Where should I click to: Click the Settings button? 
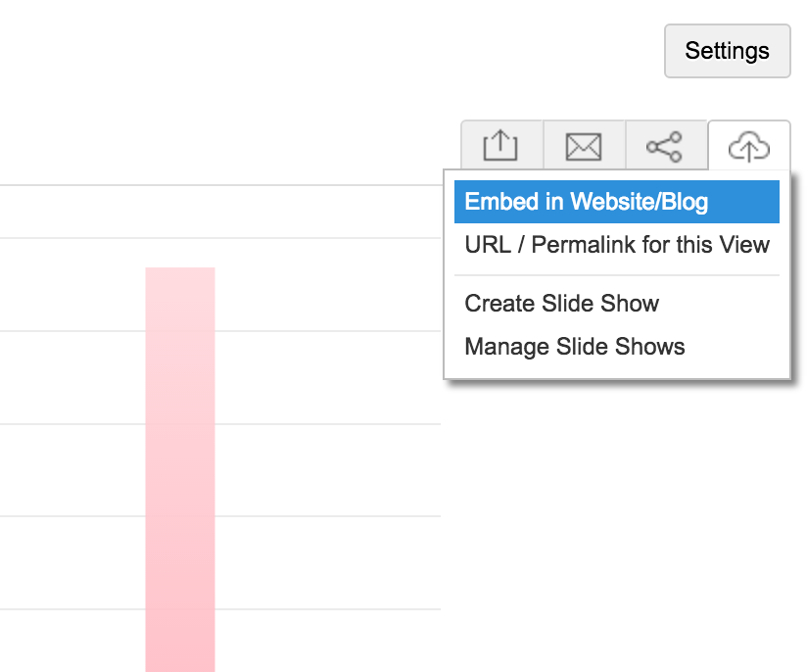pos(727,51)
